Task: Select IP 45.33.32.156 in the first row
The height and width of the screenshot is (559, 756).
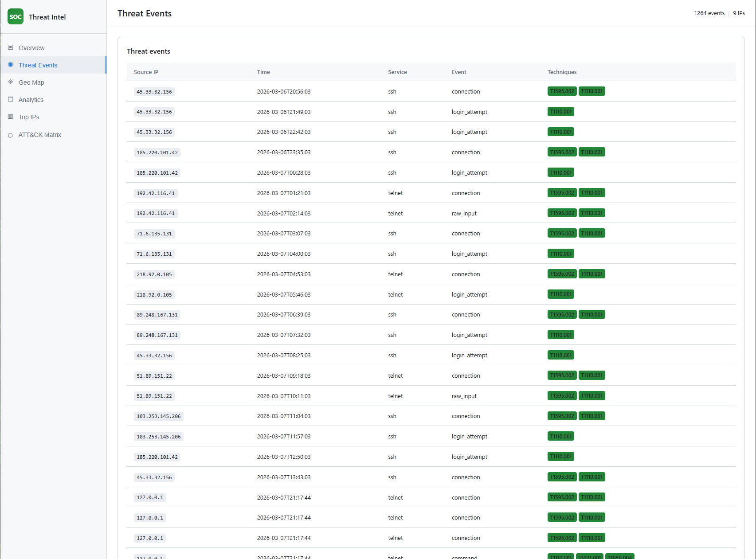Action: pos(154,91)
